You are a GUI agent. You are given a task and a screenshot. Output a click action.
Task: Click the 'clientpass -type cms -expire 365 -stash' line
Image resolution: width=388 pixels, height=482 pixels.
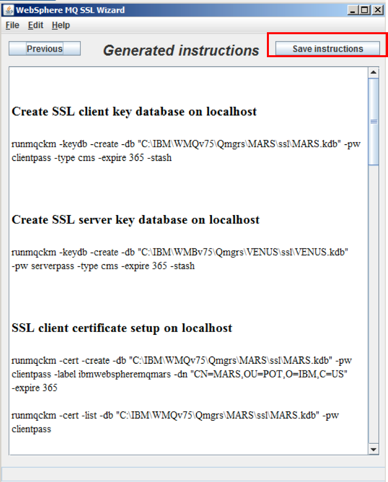click(x=91, y=158)
